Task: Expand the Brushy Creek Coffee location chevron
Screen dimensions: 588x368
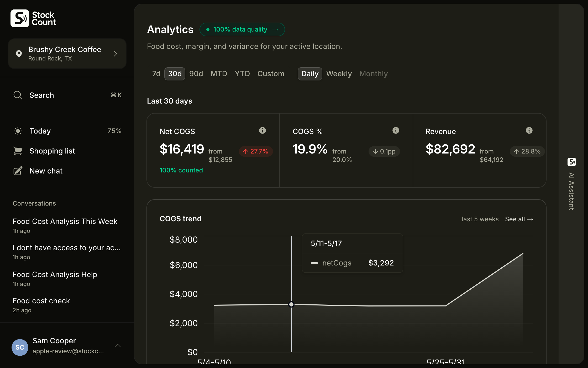Action: tap(115, 54)
